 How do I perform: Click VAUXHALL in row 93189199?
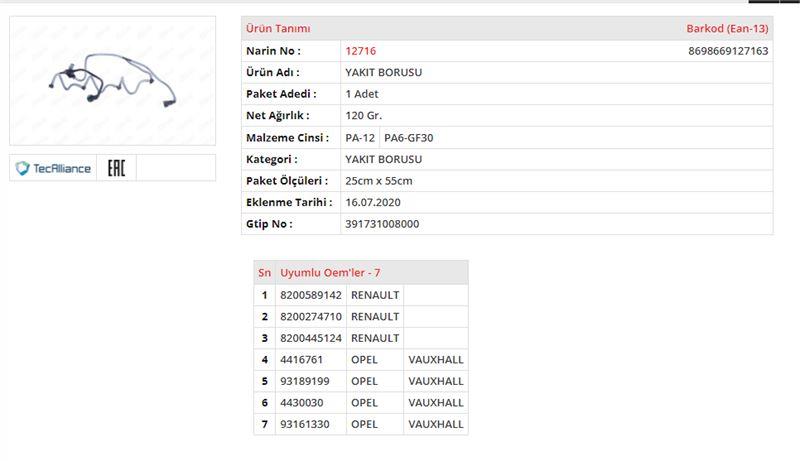click(x=436, y=381)
